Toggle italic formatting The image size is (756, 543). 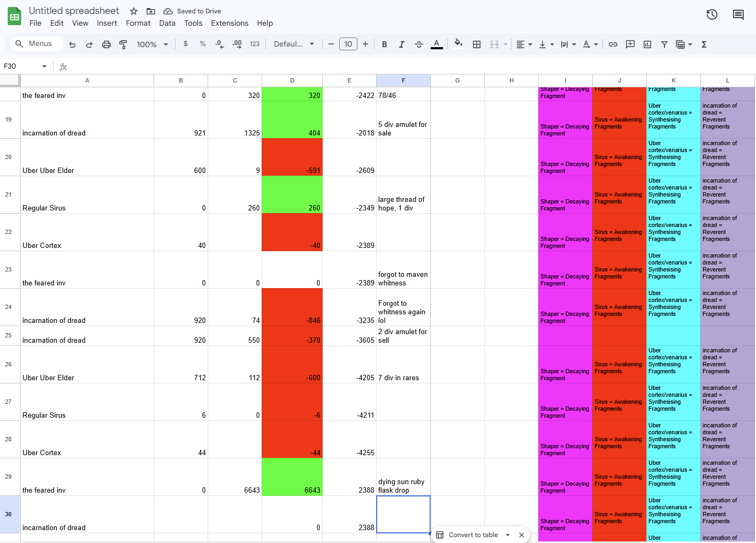401,44
